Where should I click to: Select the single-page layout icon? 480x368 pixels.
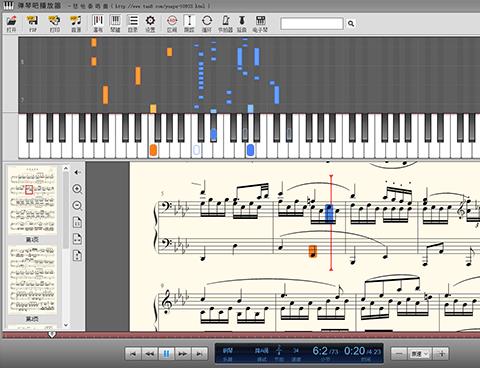coord(77,222)
